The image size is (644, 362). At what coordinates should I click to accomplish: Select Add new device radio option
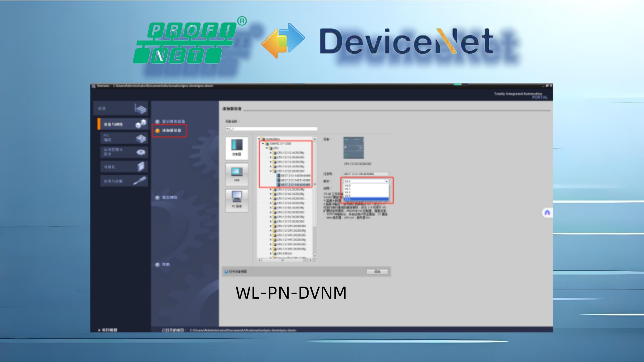157,130
